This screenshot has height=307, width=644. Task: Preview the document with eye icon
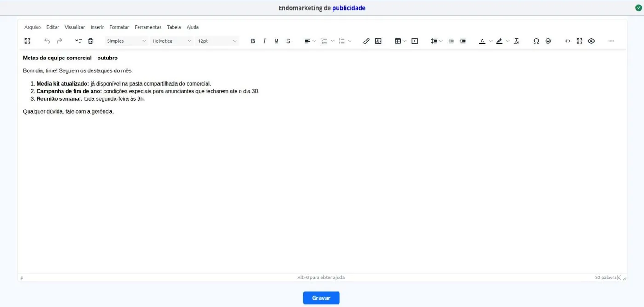(x=592, y=41)
